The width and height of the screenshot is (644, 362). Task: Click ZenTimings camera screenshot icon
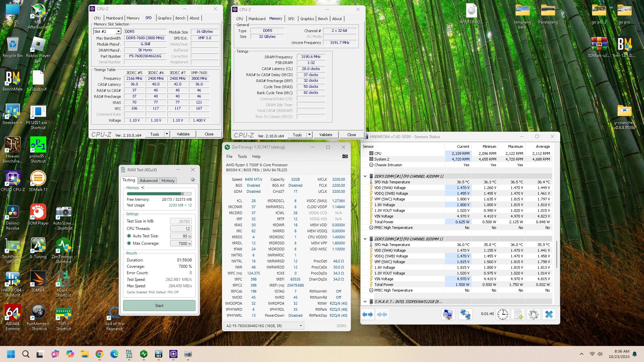[x=345, y=156]
